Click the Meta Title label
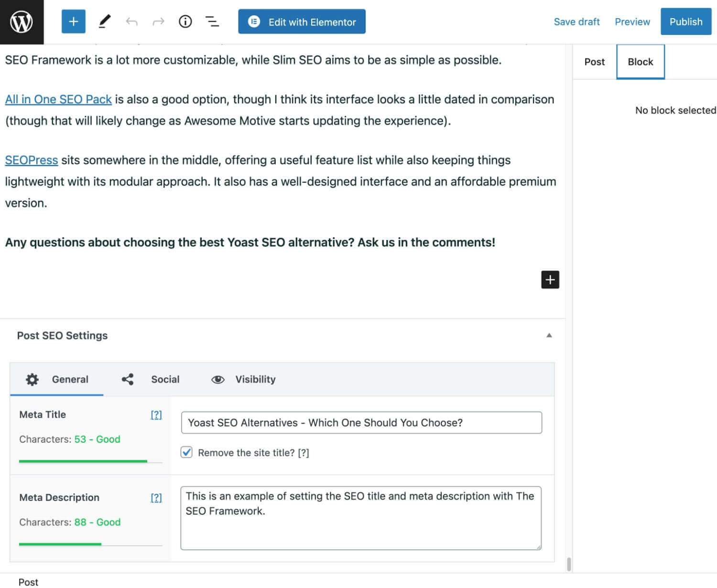 [43, 414]
